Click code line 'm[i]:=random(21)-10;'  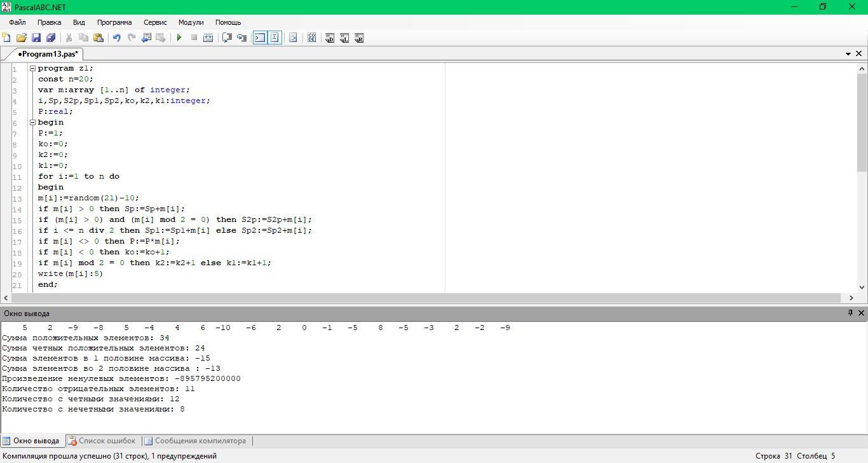[x=88, y=198]
